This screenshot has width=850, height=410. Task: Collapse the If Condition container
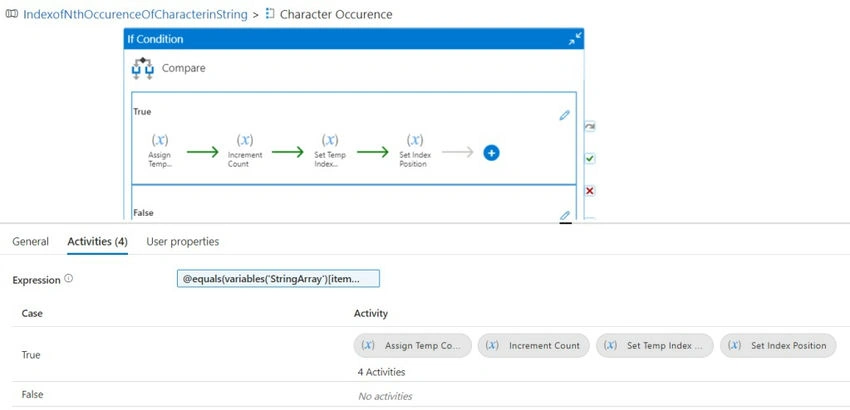point(575,39)
